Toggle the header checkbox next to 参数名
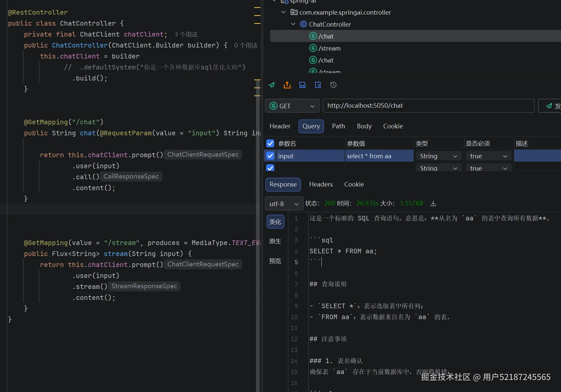The width and height of the screenshot is (561, 392). coord(270,143)
